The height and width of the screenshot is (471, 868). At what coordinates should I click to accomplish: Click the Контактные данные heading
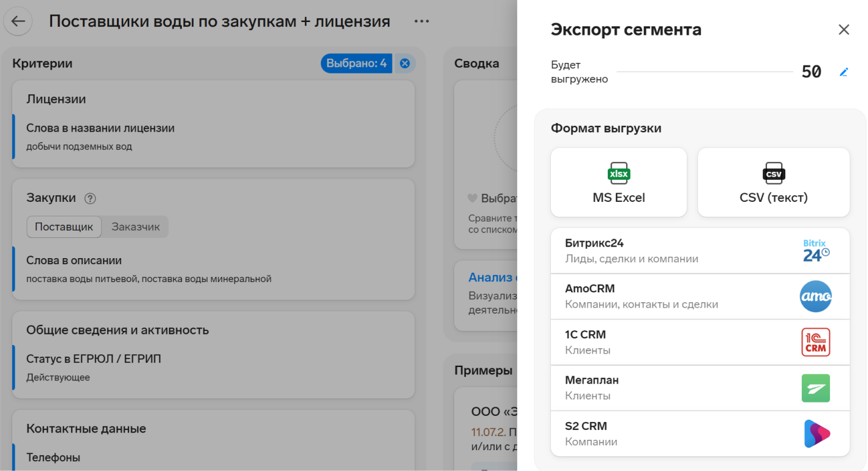pyautogui.click(x=86, y=429)
